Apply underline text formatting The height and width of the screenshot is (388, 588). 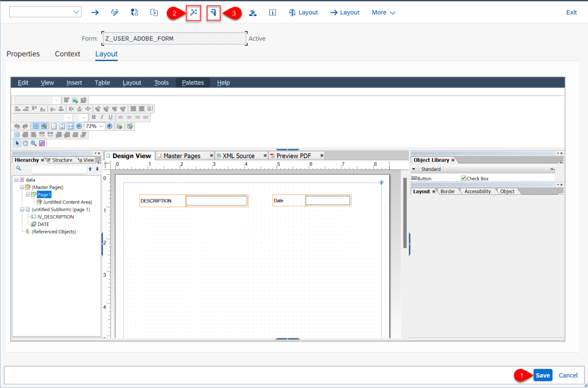(110, 117)
